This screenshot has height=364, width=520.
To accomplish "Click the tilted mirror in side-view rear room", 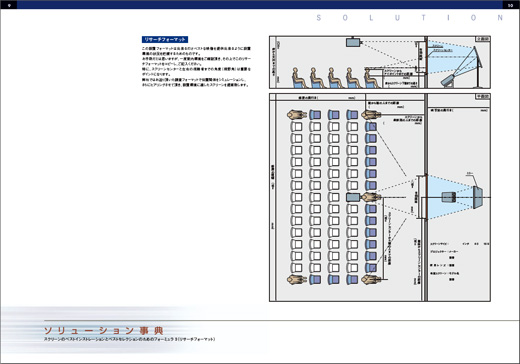I will tap(478, 57).
